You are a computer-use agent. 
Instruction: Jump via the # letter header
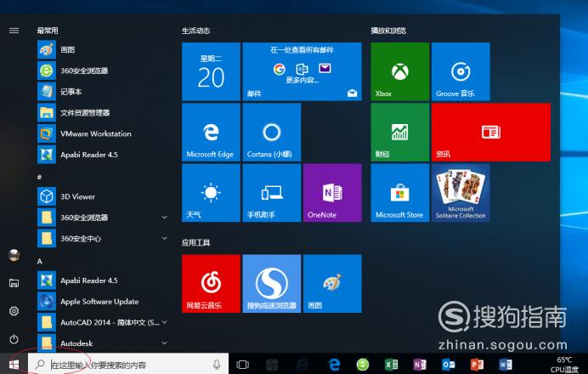point(39,177)
